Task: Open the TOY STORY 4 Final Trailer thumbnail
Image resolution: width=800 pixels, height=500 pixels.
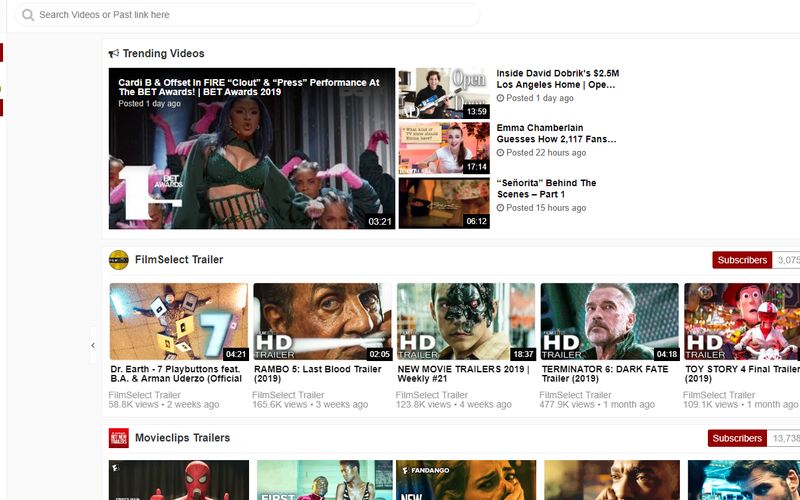Action: (x=742, y=322)
